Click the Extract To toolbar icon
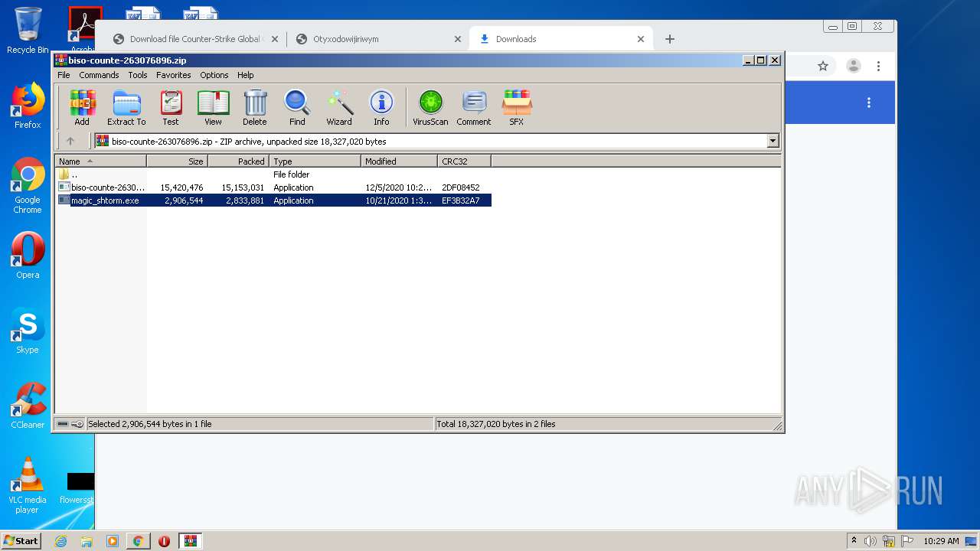This screenshot has height=551, width=980. point(126,107)
